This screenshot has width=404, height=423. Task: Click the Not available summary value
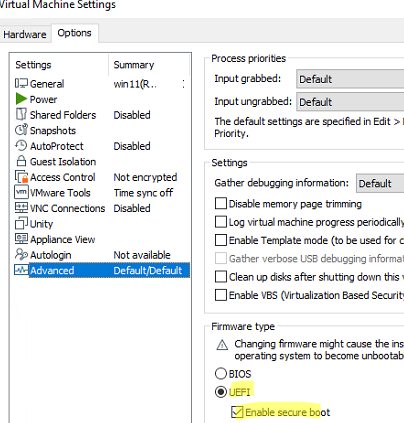click(x=142, y=255)
